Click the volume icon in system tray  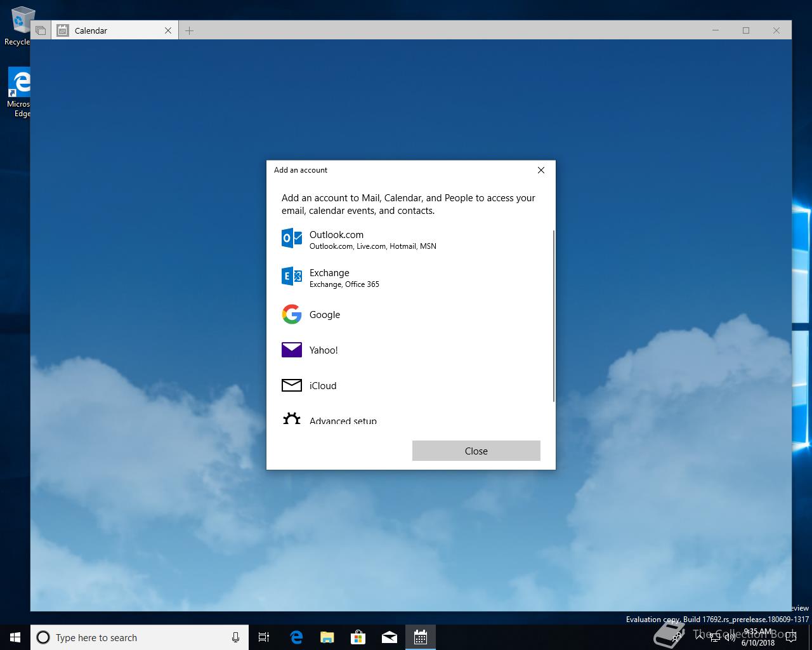coord(730,637)
